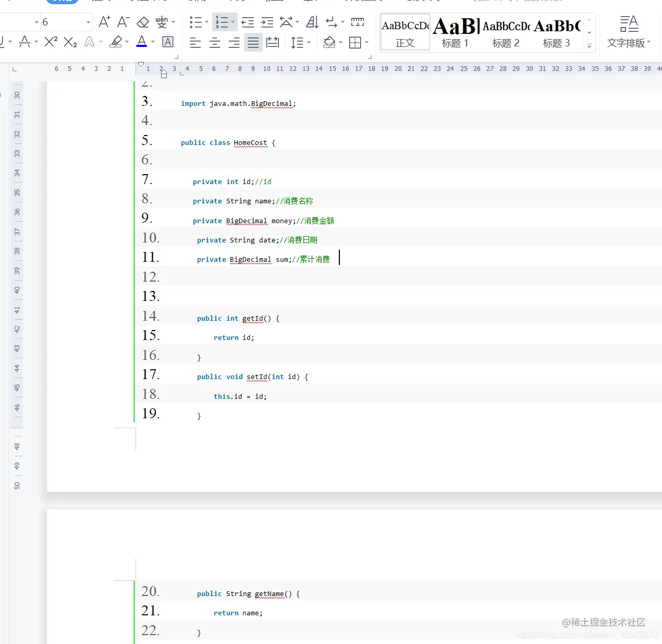This screenshot has height=644, width=662.
Task: Open the 文字排版 text layout menu
Action: point(629,32)
